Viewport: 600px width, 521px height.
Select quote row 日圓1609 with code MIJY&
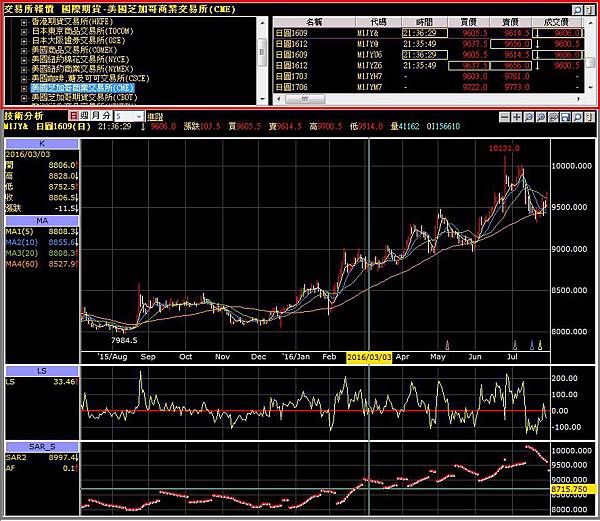coord(429,33)
